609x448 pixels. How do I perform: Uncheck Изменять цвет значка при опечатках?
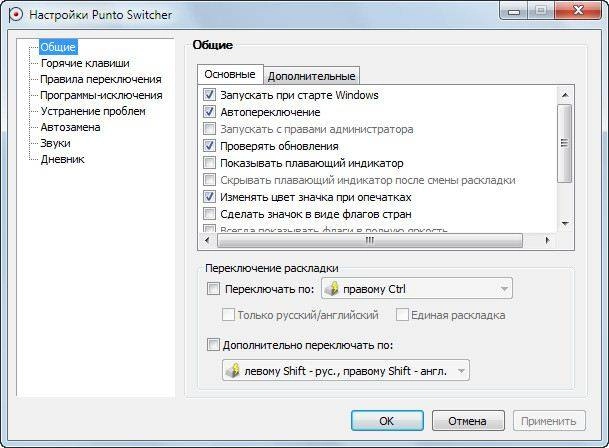point(209,197)
